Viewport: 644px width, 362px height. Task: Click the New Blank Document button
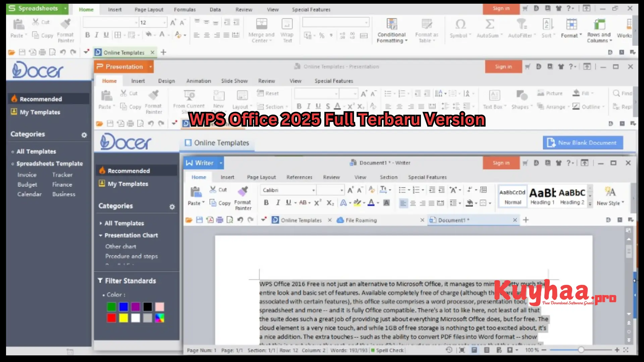coord(583,142)
